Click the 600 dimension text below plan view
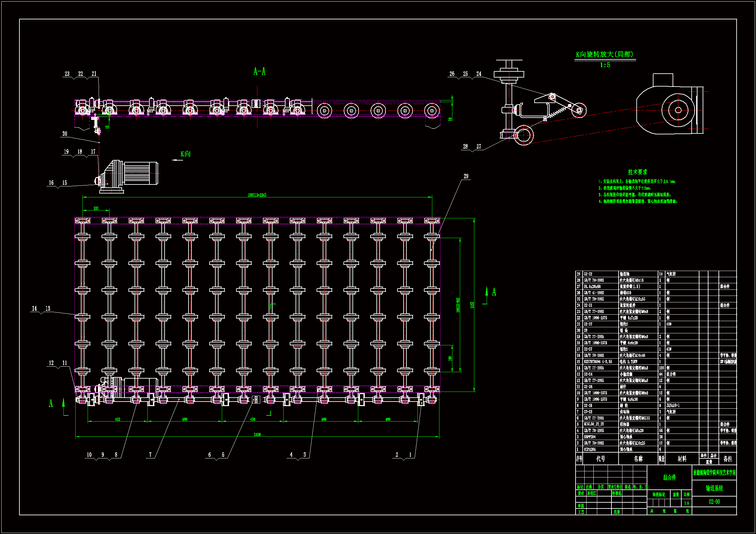Viewport: 756px width, 534px height. (x=185, y=420)
